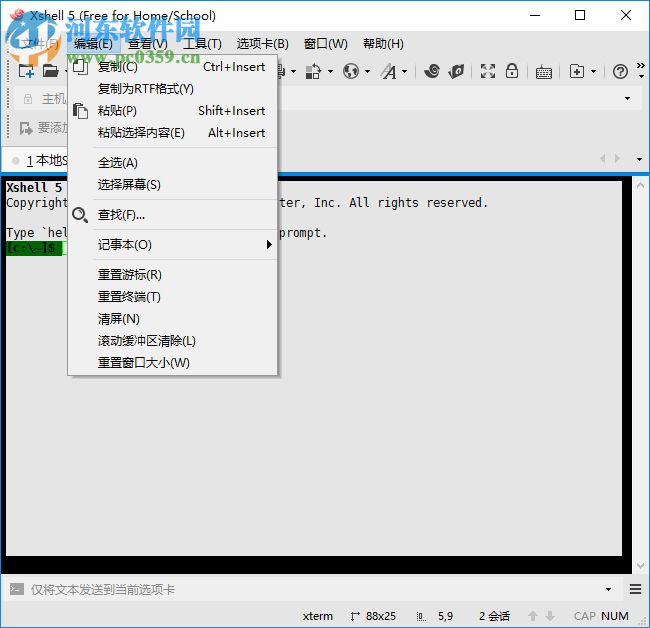Image resolution: width=650 pixels, height=628 pixels.
Task: Click the compose bar terminal icon
Action: coord(17,589)
